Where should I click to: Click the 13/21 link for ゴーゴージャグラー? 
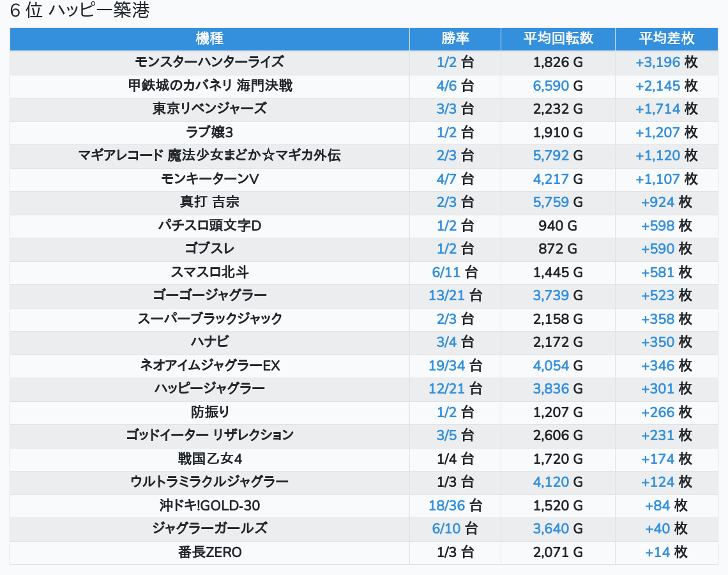(x=446, y=295)
